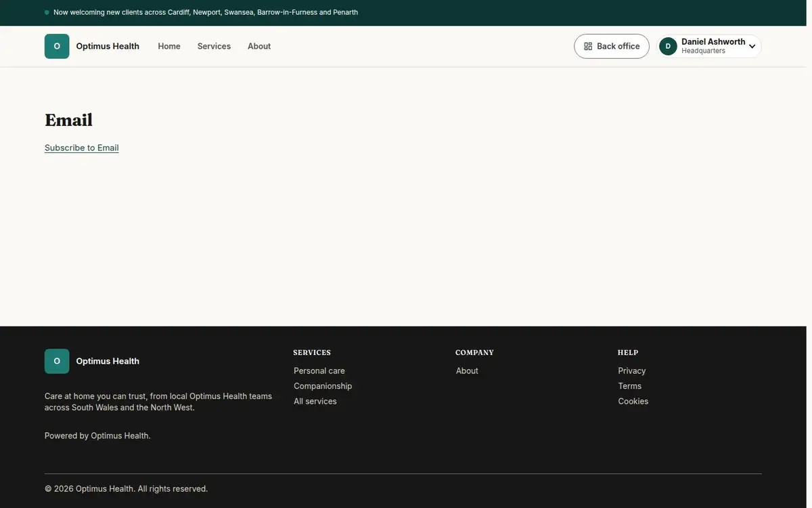Image resolution: width=812 pixels, height=508 pixels.
Task: Click the COMPANY footer column heading
Action: pos(474,353)
